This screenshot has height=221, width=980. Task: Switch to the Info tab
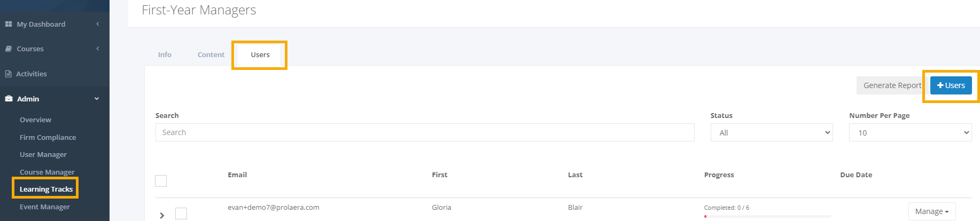[165, 54]
